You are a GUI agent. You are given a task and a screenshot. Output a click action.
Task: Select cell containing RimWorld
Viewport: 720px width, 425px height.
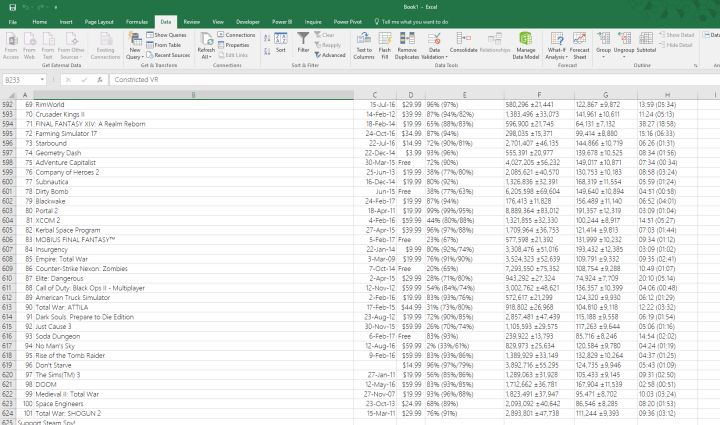click(193, 105)
